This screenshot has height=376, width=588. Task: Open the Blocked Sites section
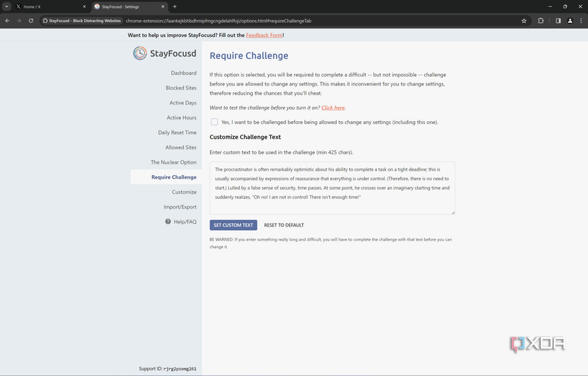tap(181, 88)
